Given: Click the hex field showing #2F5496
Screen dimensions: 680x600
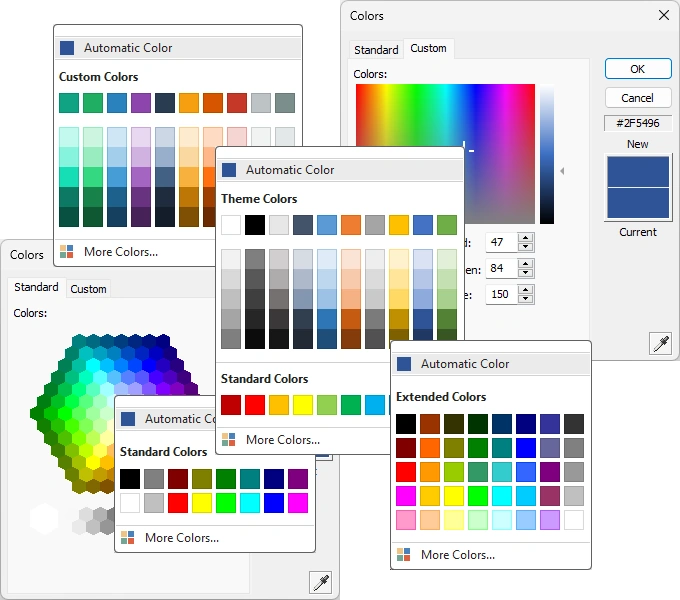Looking at the screenshot, I should tap(638, 123).
